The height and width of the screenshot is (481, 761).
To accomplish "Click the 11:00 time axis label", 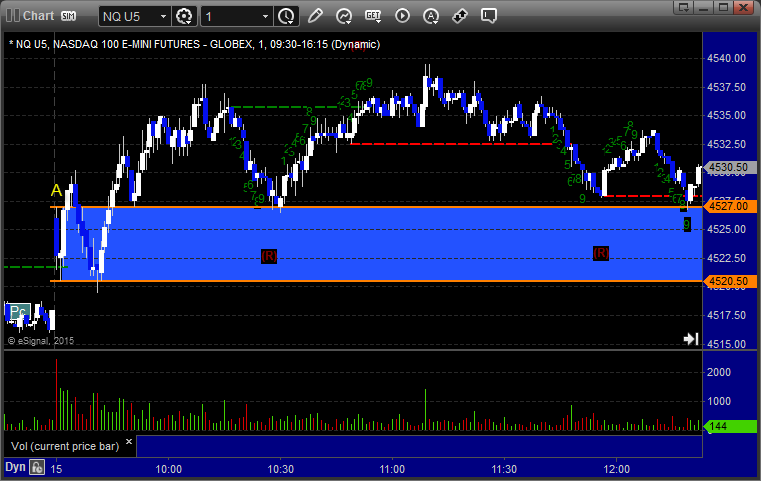I will [392, 469].
